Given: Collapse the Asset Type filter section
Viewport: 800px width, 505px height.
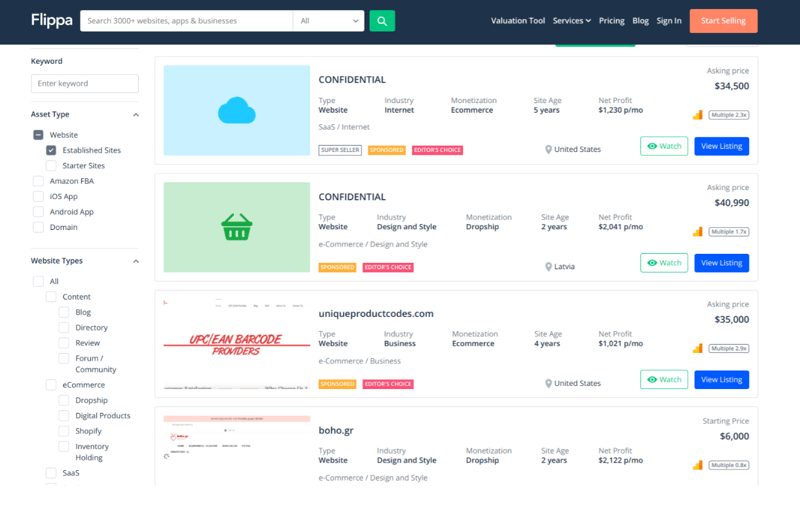Looking at the screenshot, I should pos(136,115).
